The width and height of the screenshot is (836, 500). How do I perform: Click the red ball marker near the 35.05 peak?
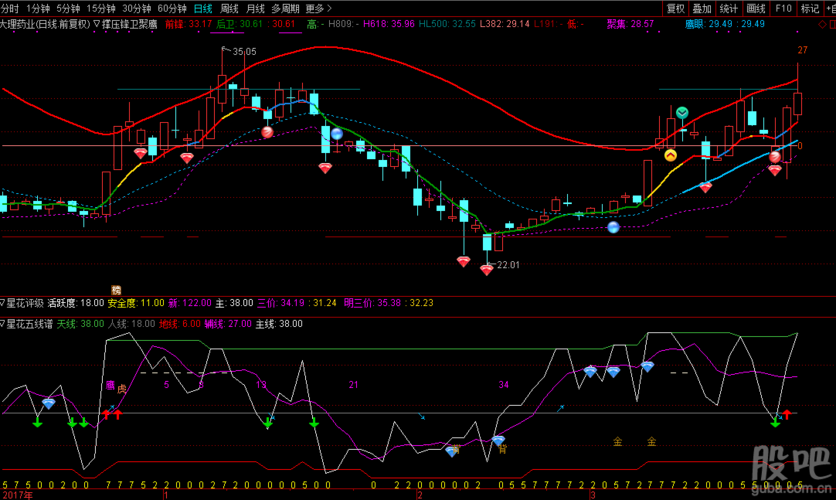[267, 132]
